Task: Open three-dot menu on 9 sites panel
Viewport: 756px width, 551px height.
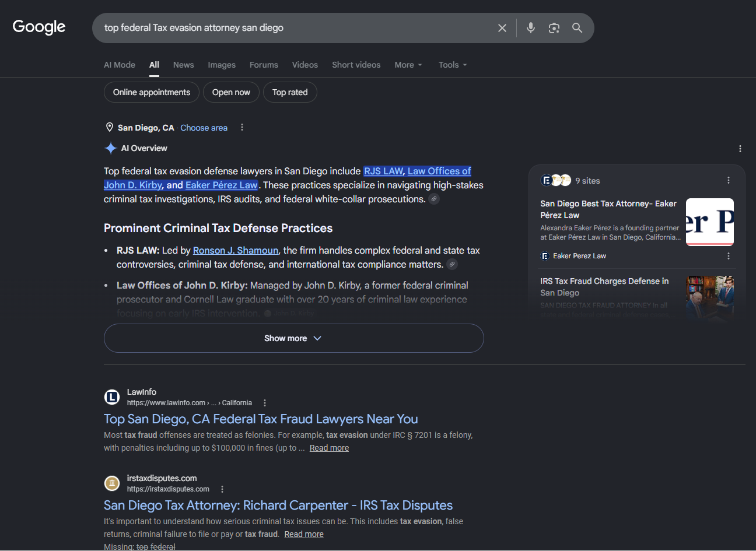Action: pyautogui.click(x=728, y=181)
